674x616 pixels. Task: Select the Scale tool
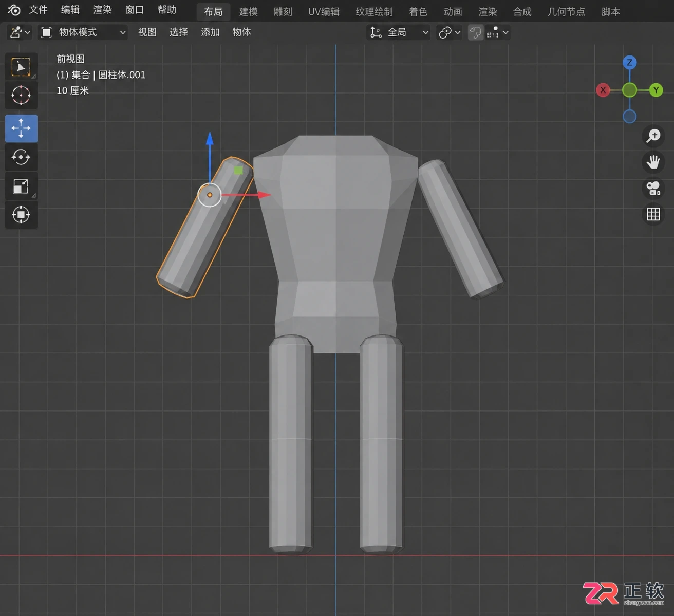(x=21, y=186)
